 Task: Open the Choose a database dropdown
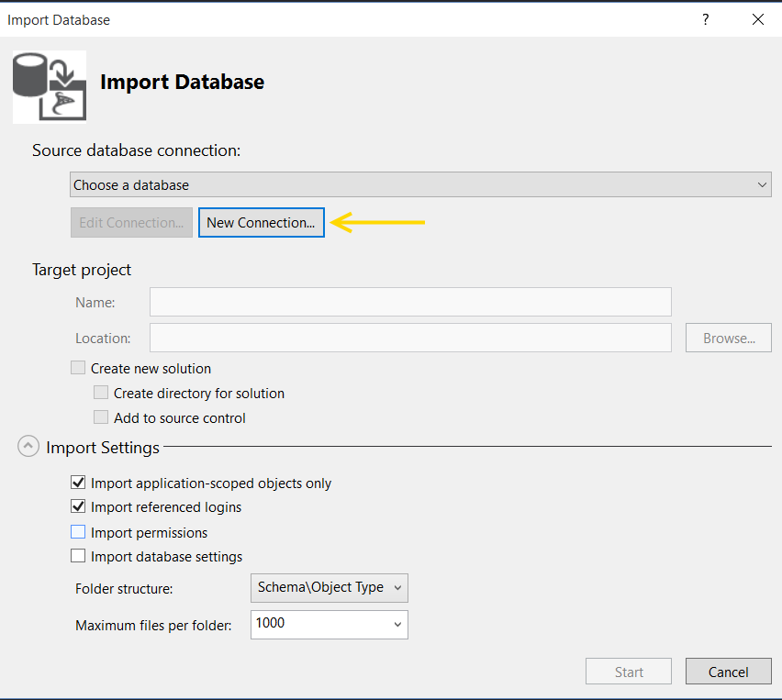pyautogui.click(x=420, y=184)
